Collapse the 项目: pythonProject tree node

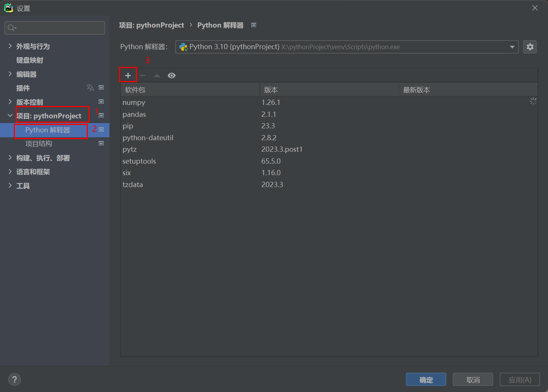(10, 116)
